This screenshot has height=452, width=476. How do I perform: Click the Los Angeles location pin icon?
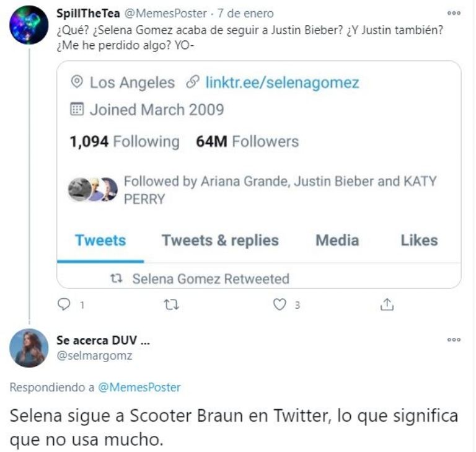coord(77,82)
